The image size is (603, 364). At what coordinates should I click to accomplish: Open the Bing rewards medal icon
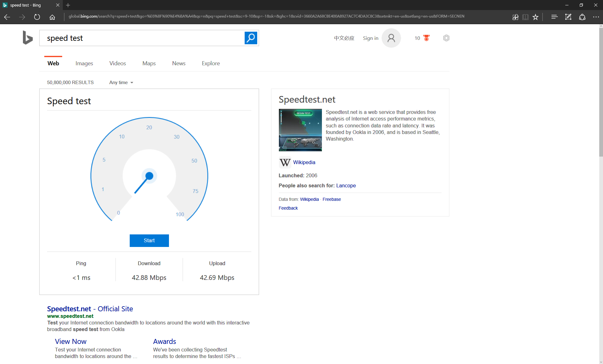pos(426,38)
